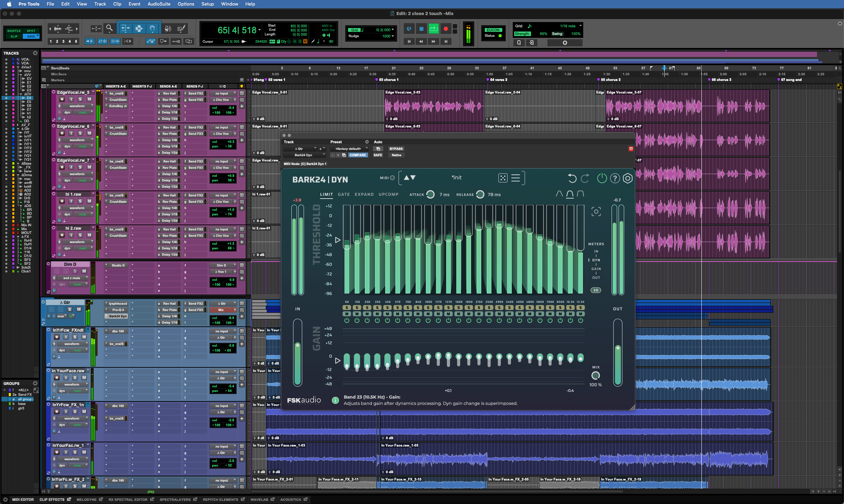This screenshot has height=504, width=844.
Task: Toggle the 3D meter view button
Action: 595,290
